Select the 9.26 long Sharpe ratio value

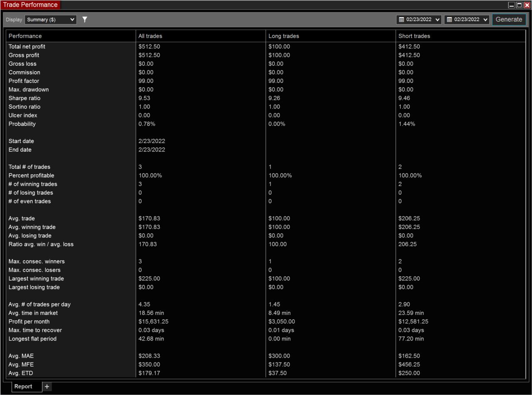pyautogui.click(x=274, y=98)
